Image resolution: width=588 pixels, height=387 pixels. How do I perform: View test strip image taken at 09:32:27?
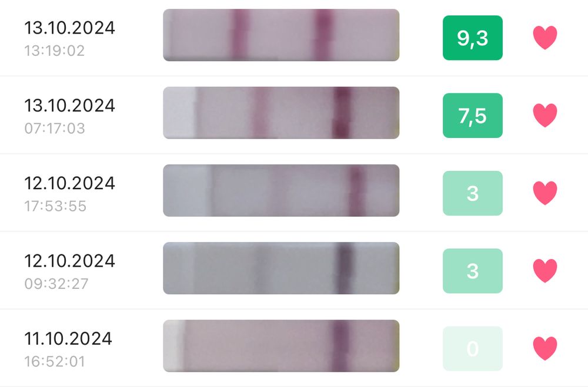pyautogui.click(x=281, y=268)
